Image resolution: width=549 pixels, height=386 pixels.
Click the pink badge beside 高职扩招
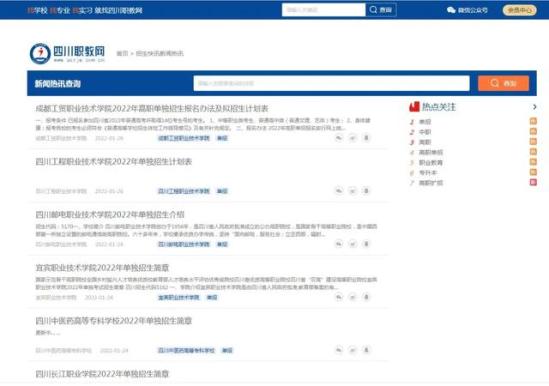click(533, 182)
